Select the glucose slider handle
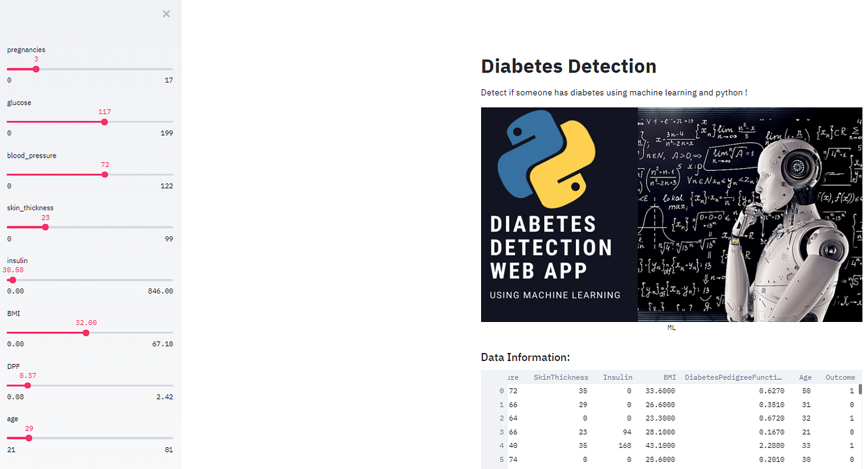The width and height of the screenshot is (868, 469). tap(104, 122)
